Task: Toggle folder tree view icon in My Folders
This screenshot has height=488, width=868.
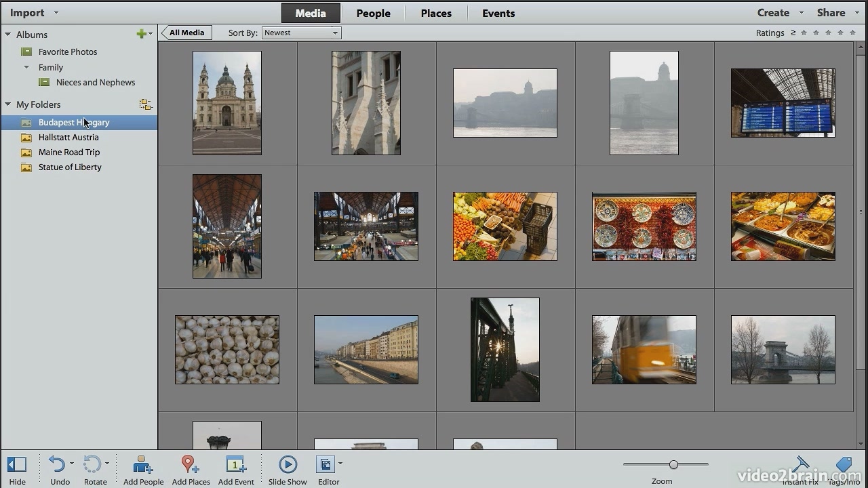Action: [x=145, y=104]
